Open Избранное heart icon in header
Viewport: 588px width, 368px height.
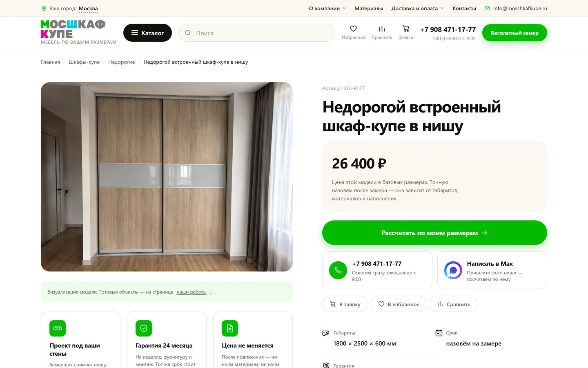point(354,29)
